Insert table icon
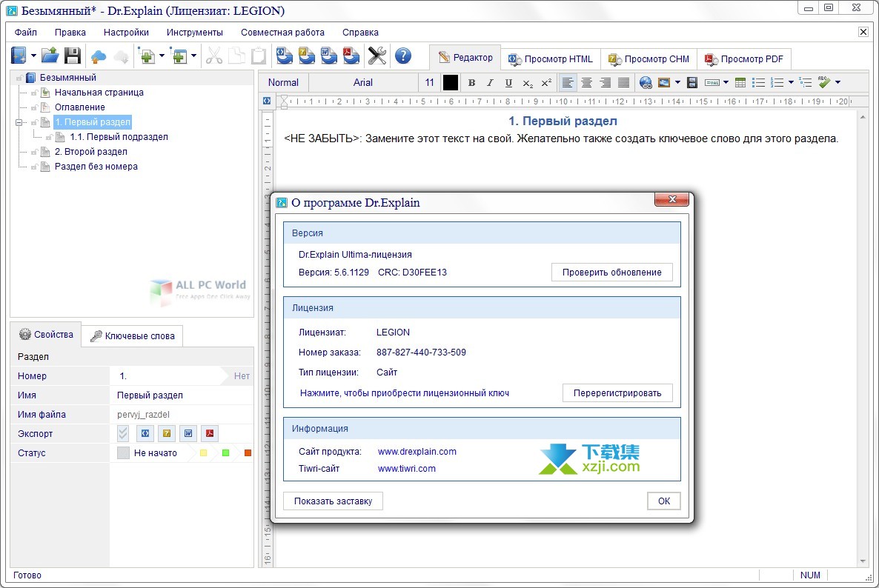 tap(740, 83)
